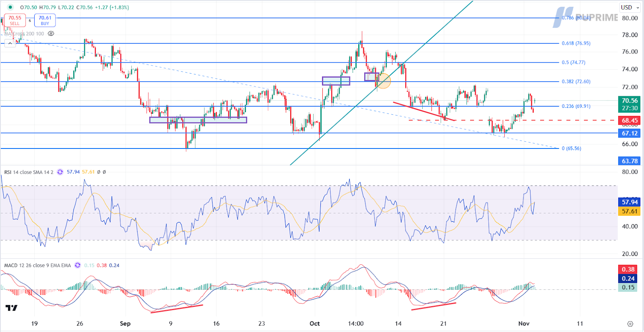Image resolution: width=644 pixels, height=332 pixels.
Task: Select the red trendline under price near Oct 21
Action: pyautogui.click(x=424, y=111)
